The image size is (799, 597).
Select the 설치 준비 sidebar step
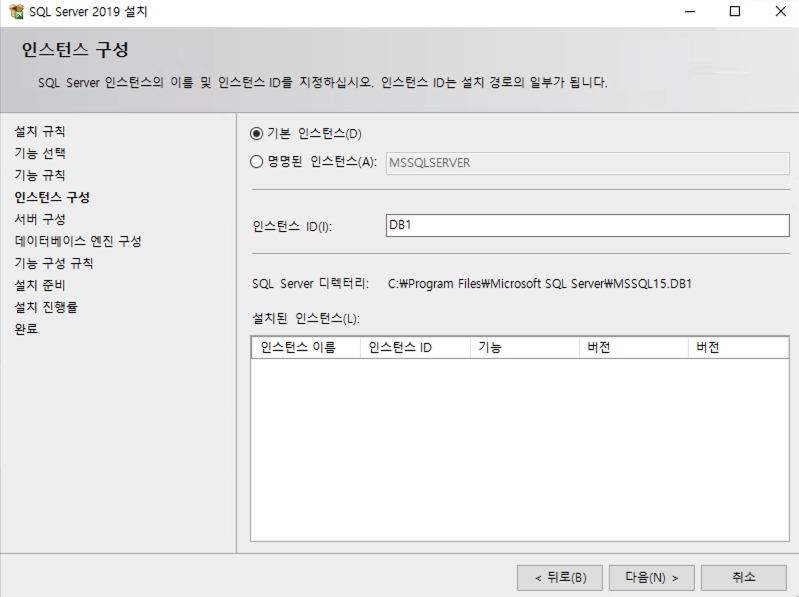click(x=40, y=285)
